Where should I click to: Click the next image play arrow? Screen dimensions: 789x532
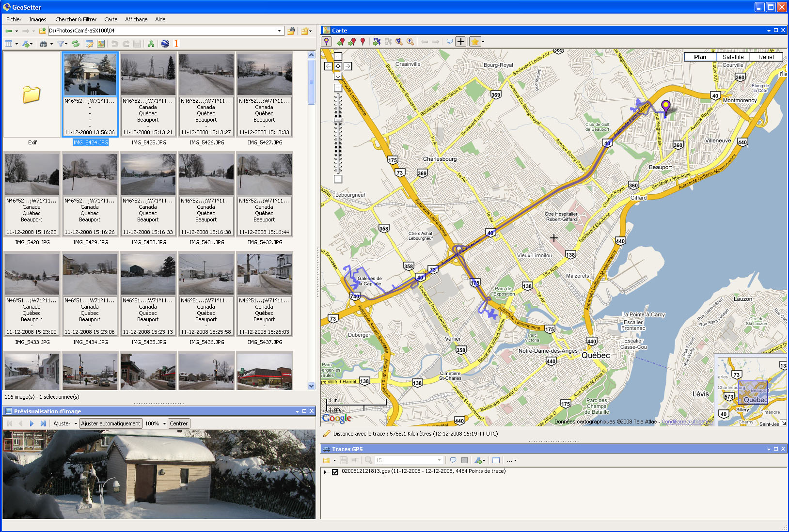pos(32,423)
